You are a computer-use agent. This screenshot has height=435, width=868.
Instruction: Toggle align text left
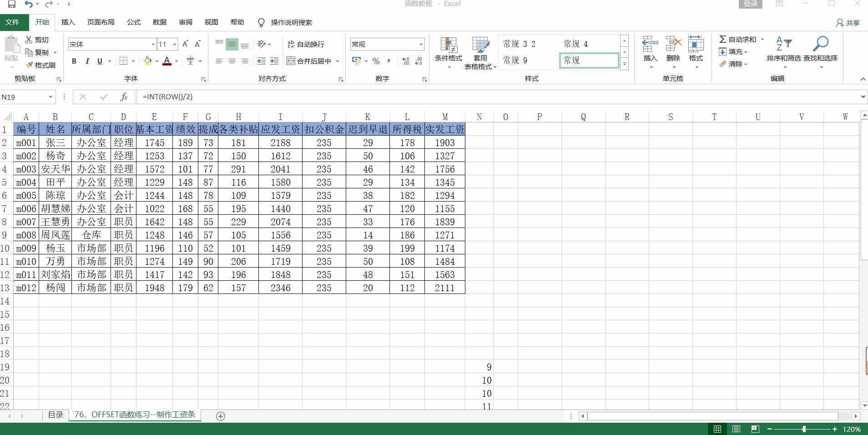click(219, 61)
